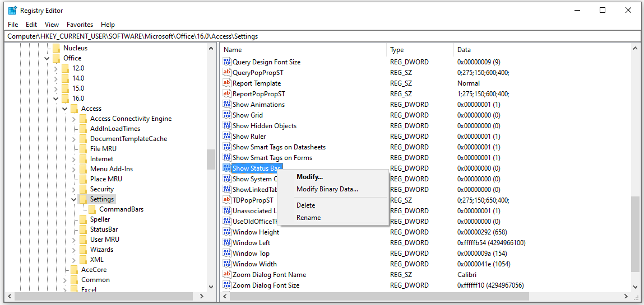Click the Registry Editor app icon in title bar
644x305 pixels.
12,10
